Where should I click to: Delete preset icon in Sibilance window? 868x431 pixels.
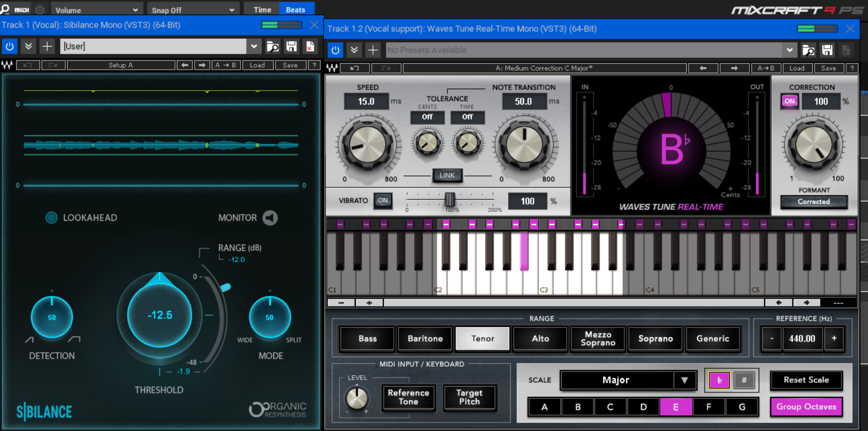click(310, 46)
